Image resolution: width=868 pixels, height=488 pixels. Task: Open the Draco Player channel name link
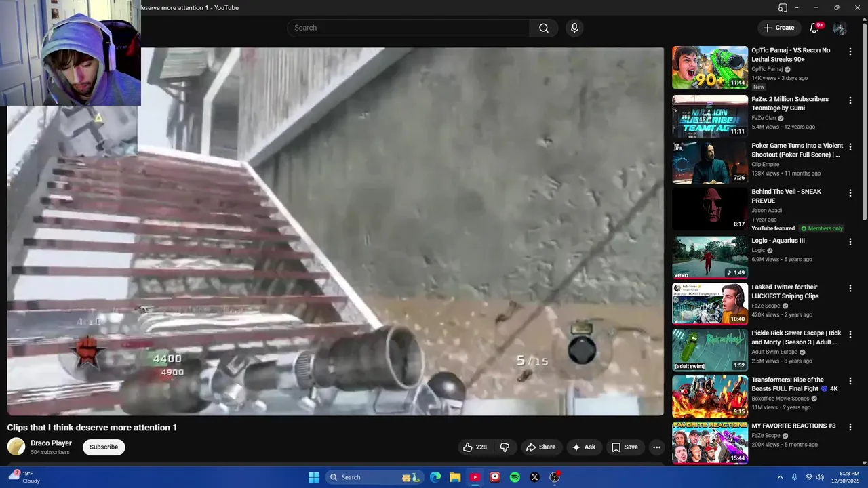coord(51,443)
